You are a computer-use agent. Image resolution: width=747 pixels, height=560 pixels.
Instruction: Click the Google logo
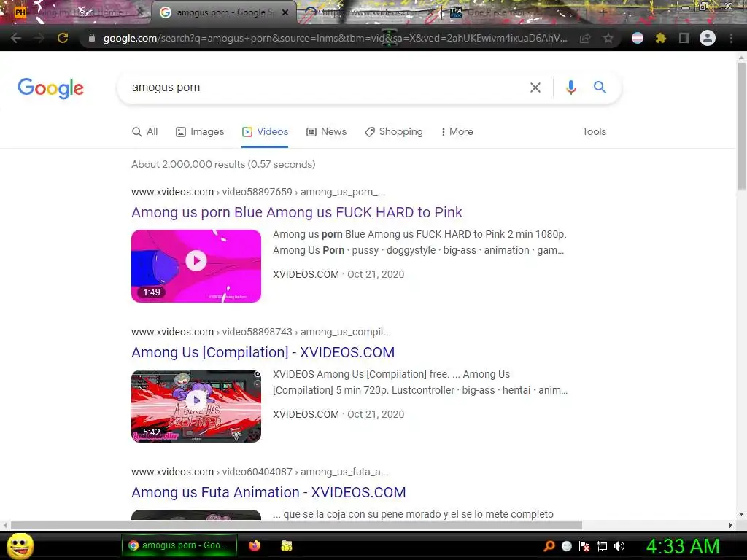[50, 88]
